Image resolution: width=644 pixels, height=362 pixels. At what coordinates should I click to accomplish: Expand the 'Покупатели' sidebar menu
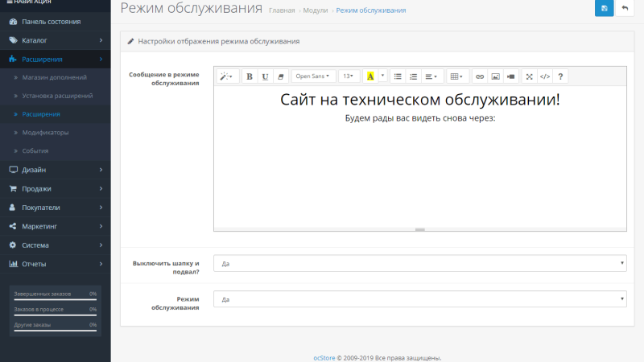55,208
